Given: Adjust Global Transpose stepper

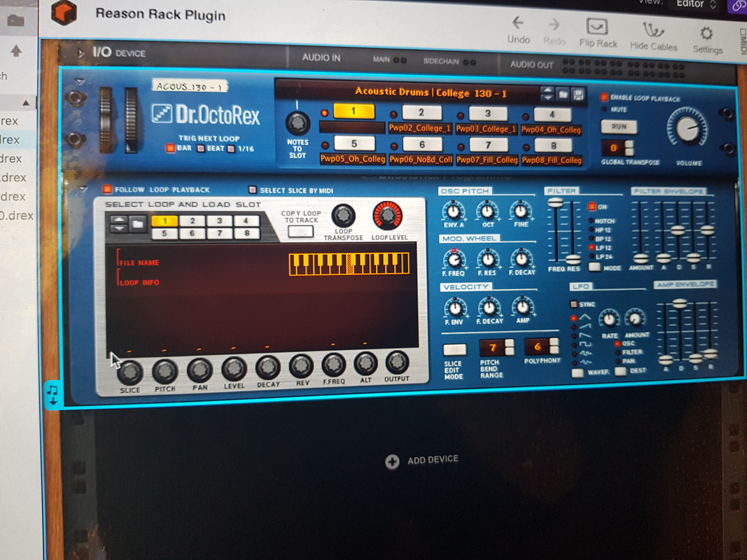Looking at the screenshot, I should pos(629,148).
